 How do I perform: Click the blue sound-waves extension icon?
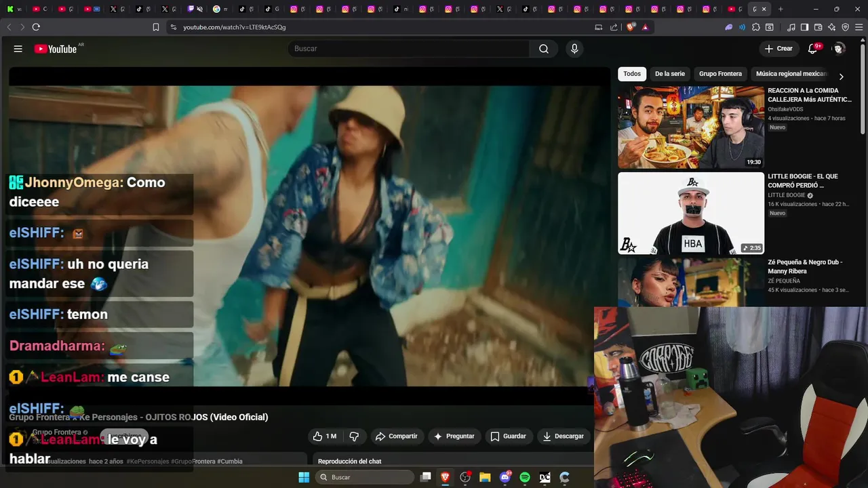pos(743,27)
